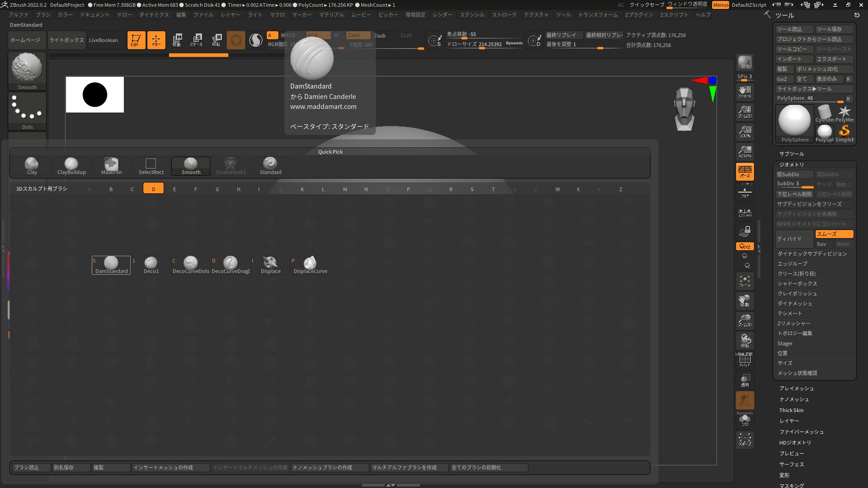Select the DamStandard brush in the brush list
The width and height of the screenshot is (868, 488).
coord(111,265)
